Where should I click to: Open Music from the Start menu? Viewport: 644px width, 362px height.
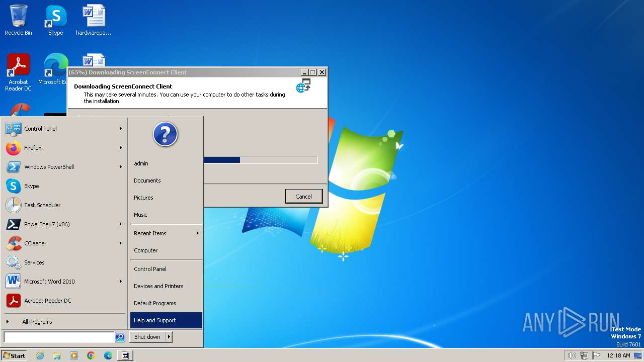(166, 215)
